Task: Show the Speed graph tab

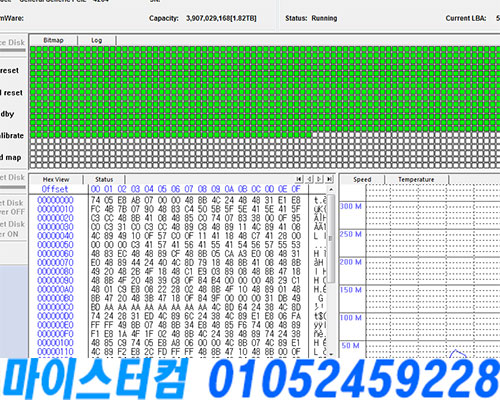Action: click(362, 179)
